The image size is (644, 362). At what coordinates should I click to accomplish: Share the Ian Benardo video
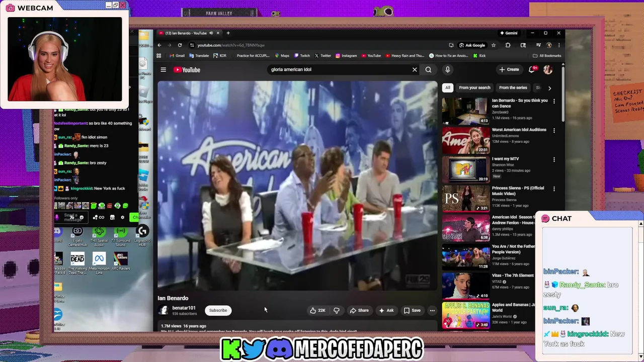[x=359, y=310]
